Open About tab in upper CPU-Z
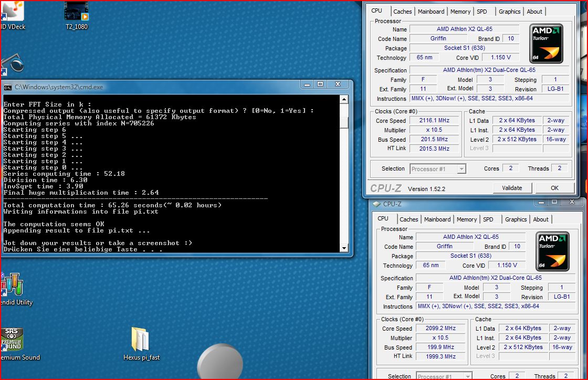Screen dimensions: 588x380 click(x=534, y=12)
